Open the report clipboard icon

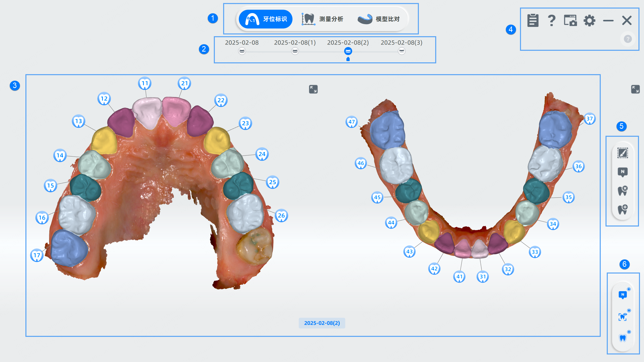click(533, 20)
